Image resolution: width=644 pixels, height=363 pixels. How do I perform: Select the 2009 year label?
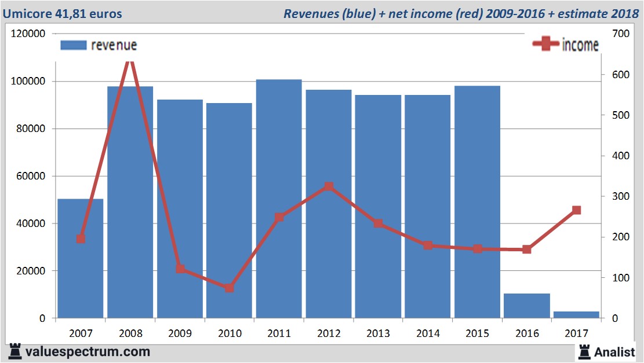(180, 333)
